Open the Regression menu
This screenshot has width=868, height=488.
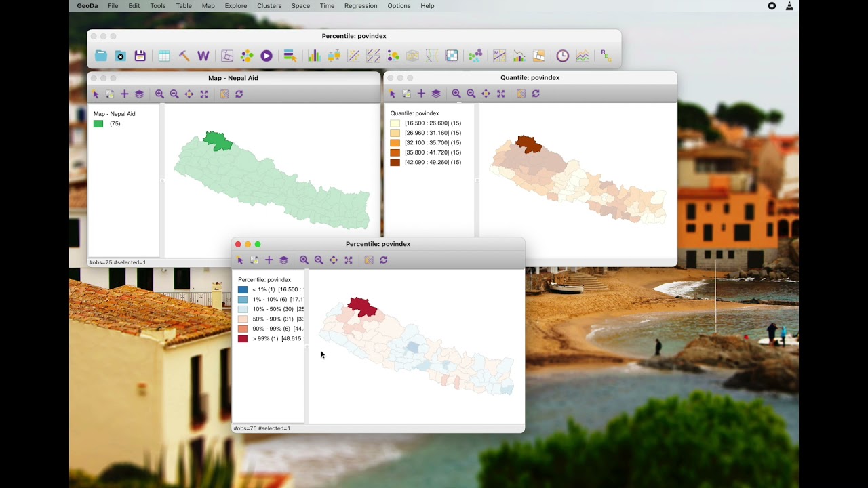tap(361, 6)
